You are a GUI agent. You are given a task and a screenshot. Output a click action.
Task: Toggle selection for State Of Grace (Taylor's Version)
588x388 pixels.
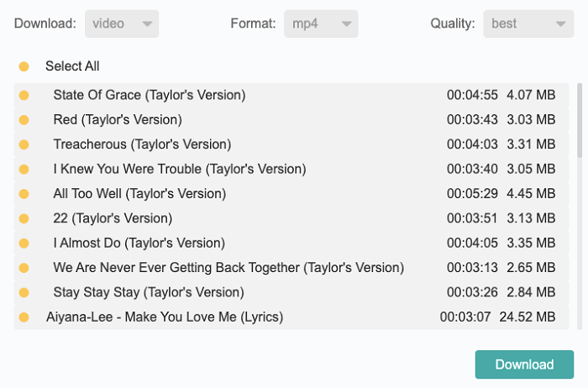[24, 95]
